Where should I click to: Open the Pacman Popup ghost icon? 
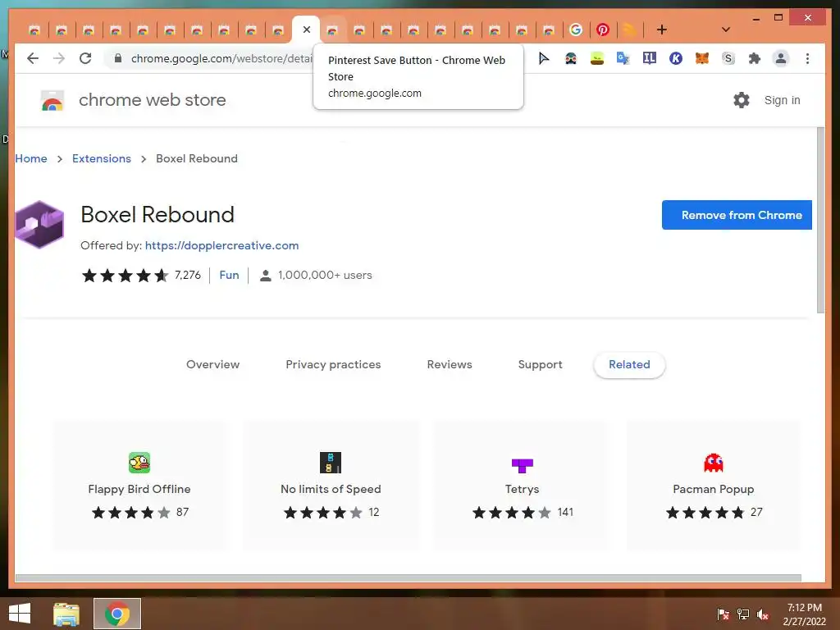tap(714, 463)
